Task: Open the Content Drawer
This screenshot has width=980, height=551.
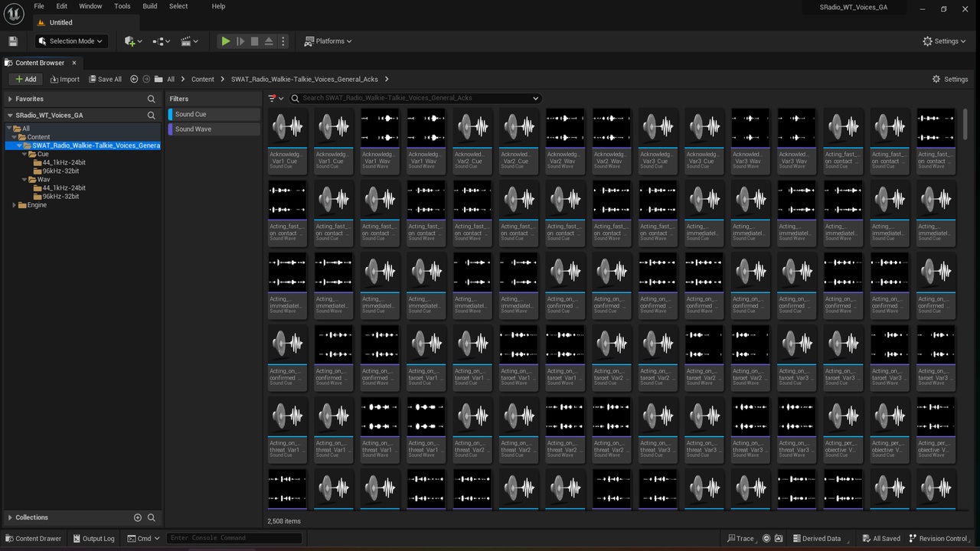Action: pos(33,538)
